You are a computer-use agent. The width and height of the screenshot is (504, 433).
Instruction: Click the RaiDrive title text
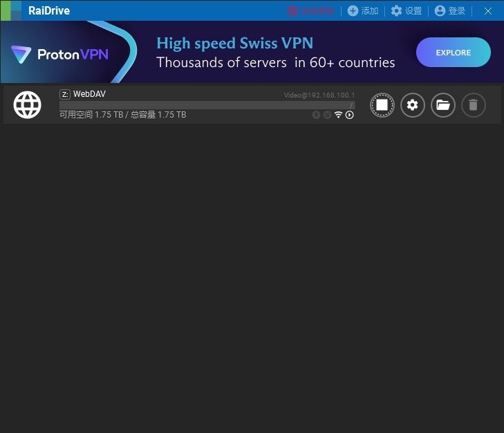click(49, 10)
